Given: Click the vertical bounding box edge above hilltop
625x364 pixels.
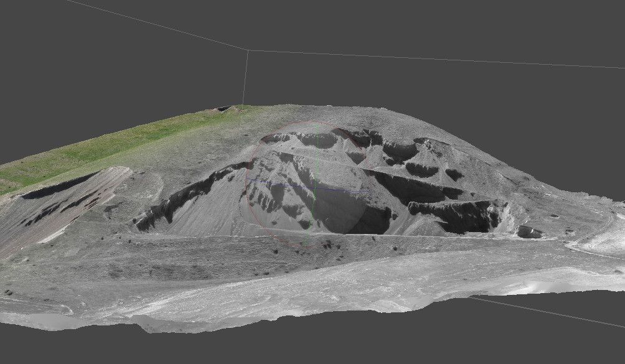Looking at the screenshot, I should pos(246,78).
